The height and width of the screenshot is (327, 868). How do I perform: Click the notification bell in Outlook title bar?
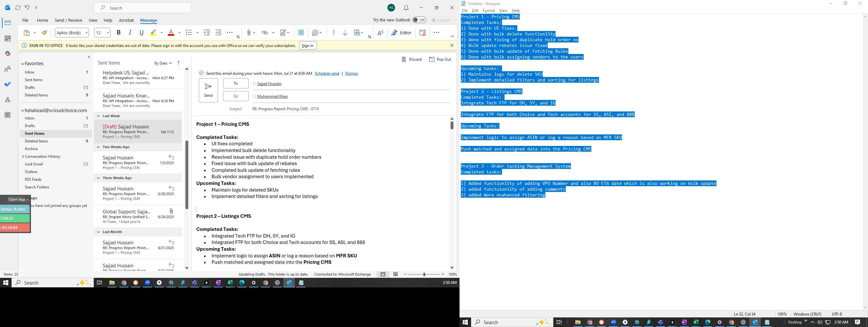click(406, 8)
